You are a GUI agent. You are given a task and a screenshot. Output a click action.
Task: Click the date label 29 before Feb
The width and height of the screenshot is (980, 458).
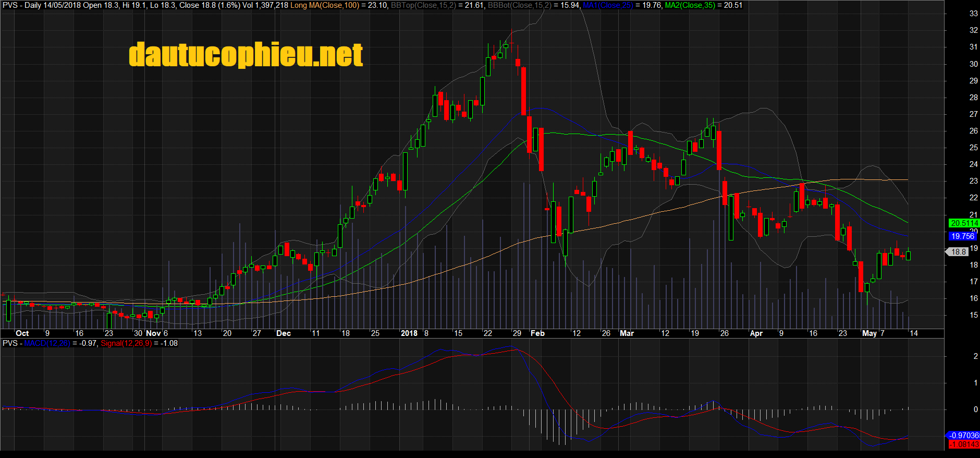point(517,333)
